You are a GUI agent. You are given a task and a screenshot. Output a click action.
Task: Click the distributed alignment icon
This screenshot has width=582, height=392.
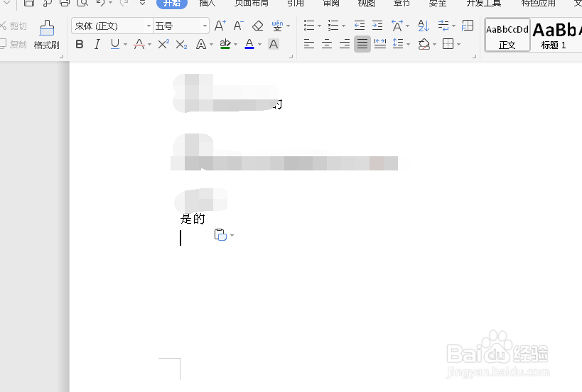coord(380,45)
